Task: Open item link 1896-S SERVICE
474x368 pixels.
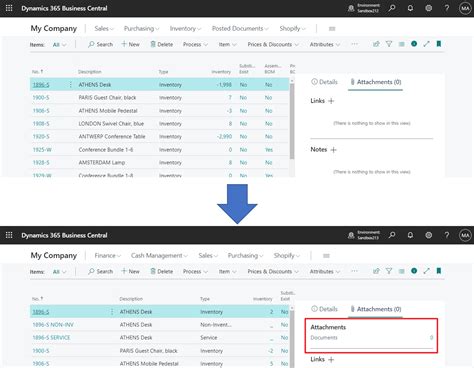Action: (51, 338)
